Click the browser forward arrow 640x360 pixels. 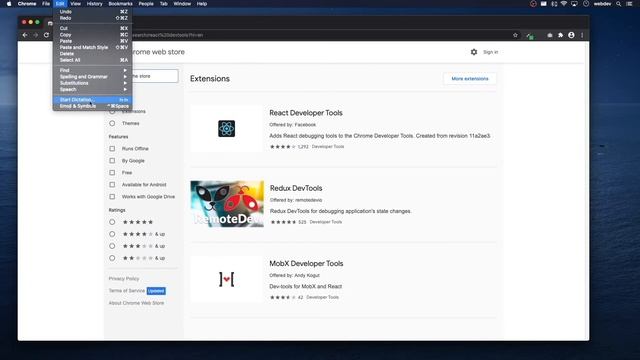pos(36,35)
